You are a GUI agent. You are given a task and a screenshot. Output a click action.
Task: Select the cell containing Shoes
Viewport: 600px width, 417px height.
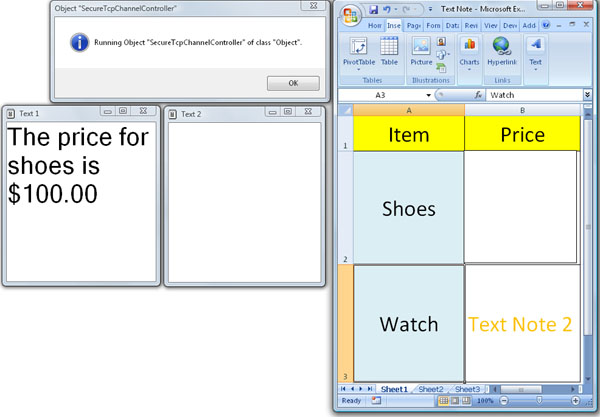408,208
